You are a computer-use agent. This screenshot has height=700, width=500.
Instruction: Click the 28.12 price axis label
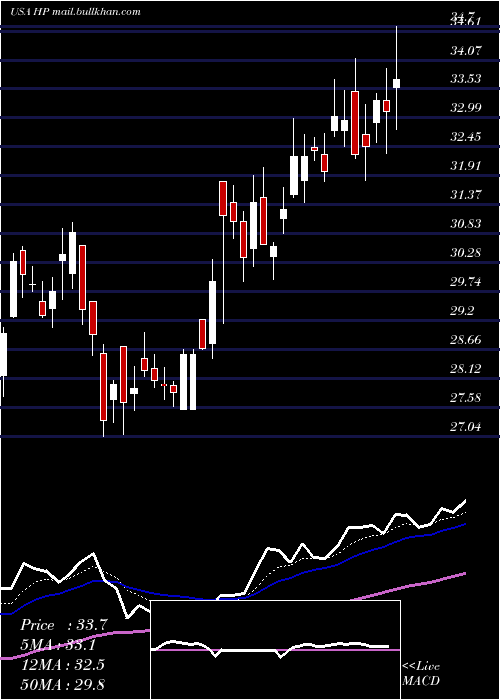466,369
